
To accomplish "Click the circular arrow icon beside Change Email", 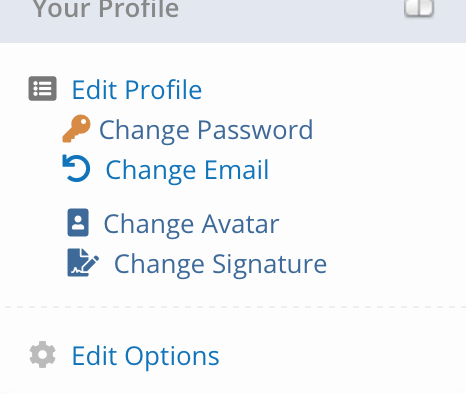I will (76, 168).
